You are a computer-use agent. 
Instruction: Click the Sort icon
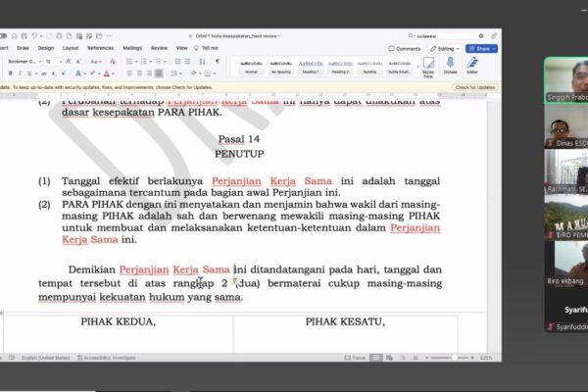point(202,61)
